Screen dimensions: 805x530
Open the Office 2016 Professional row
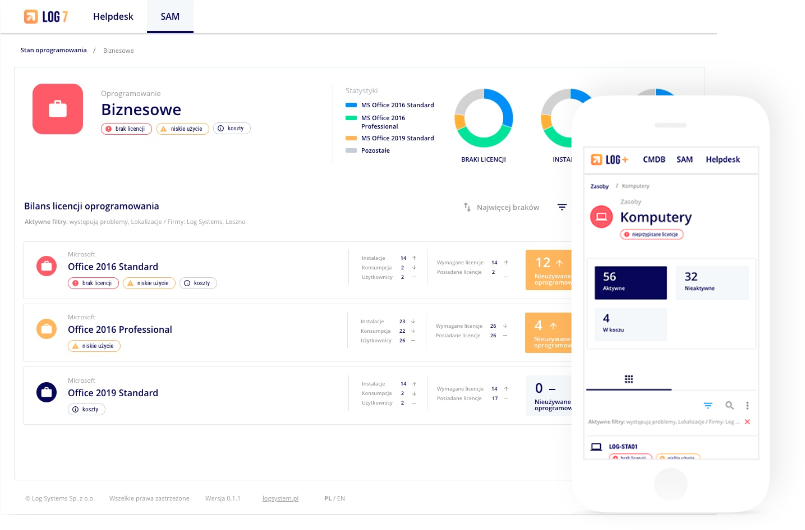(x=297, y=333)
